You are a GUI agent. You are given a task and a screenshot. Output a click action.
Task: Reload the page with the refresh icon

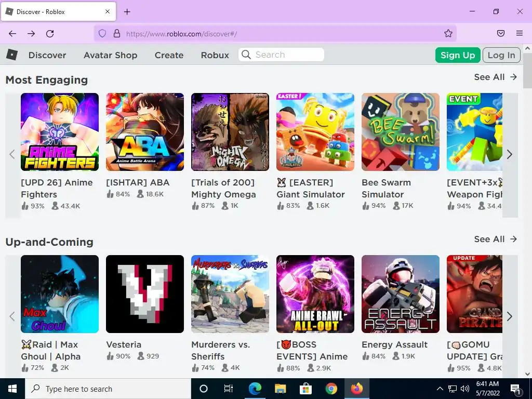50,34
